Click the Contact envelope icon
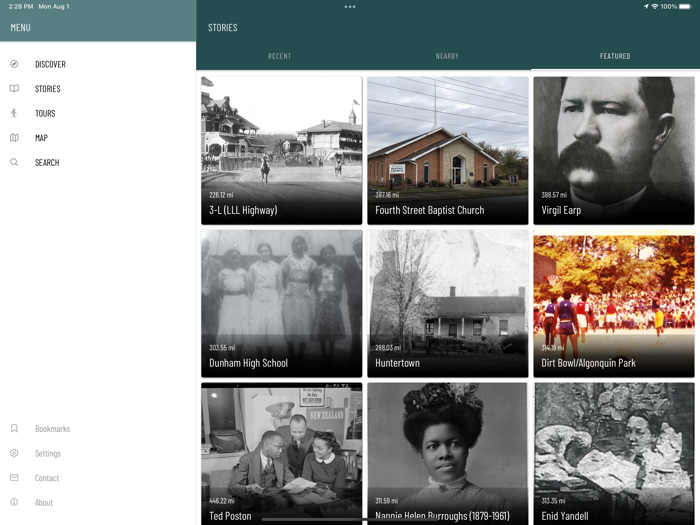This screenshot has height=525, width=700. click(14, 478)
